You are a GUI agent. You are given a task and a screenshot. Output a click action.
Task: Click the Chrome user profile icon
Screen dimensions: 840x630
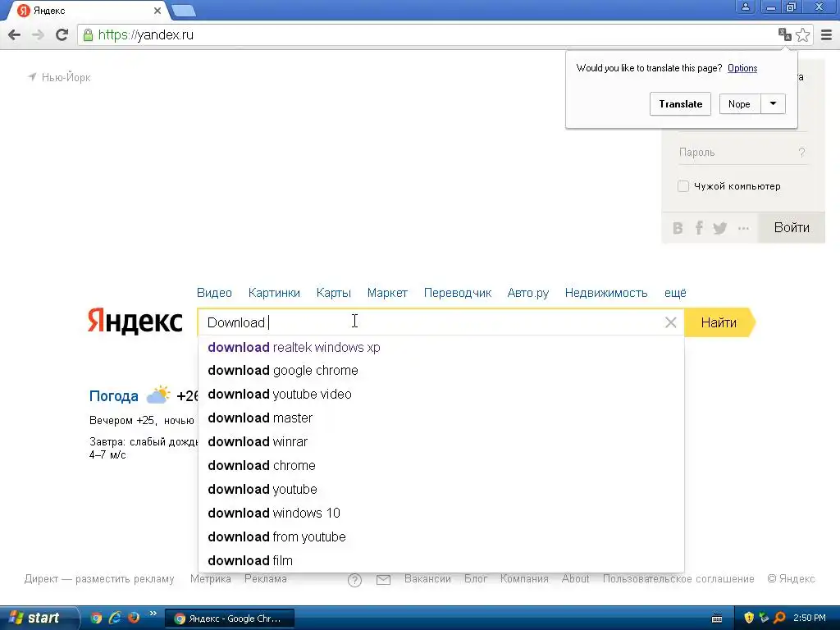pos(745,7)
